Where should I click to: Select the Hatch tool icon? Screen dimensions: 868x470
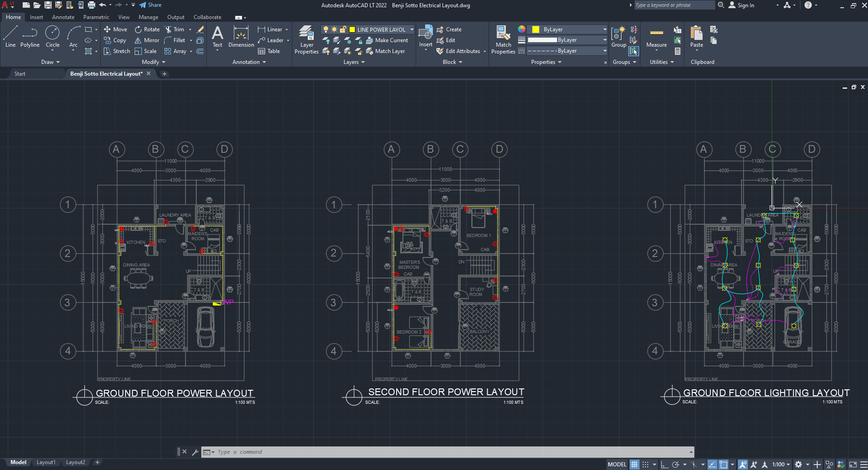[x=88, y=51]
